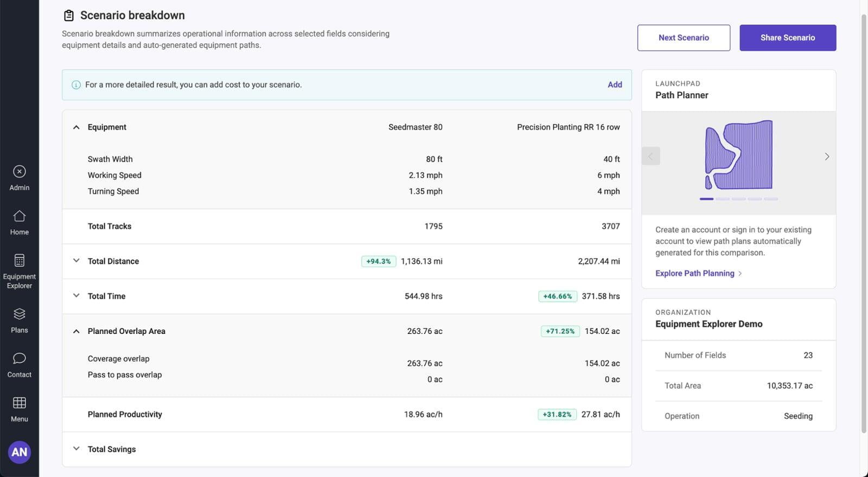Click the AN user avatar
The height and width of the screenshot is (477, 868).
click(x=20, y=452)
